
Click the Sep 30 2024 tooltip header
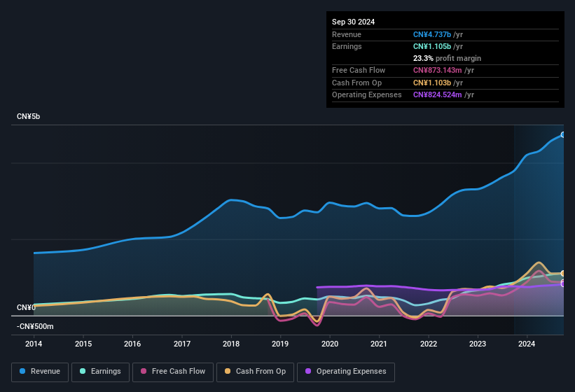click(x=354, y=22)
